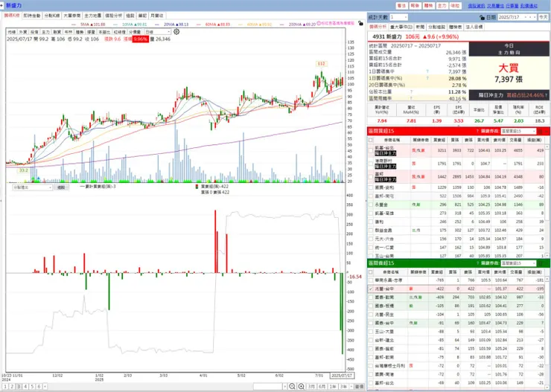This screenshot has width=551, height=392.
Task: Click 20MA legend entry
Action: (171, 25)
